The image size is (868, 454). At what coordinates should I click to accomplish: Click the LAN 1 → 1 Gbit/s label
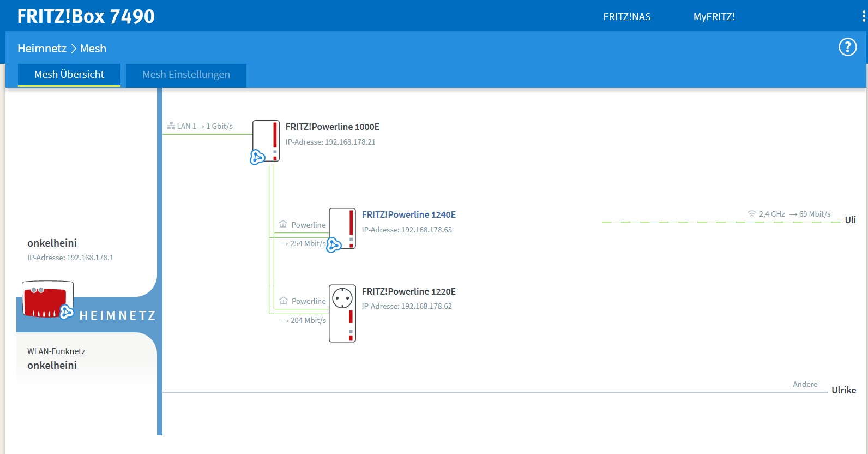click(x=204, y=126)
